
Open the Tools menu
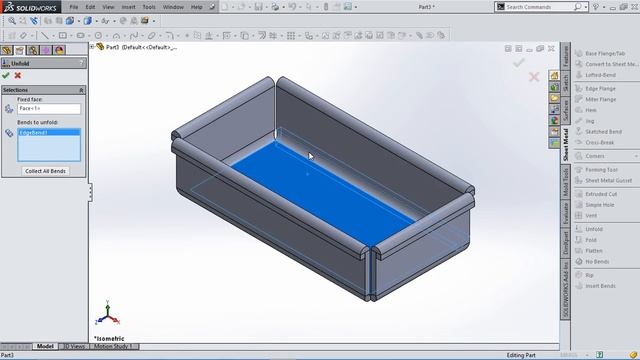[149, 7]
